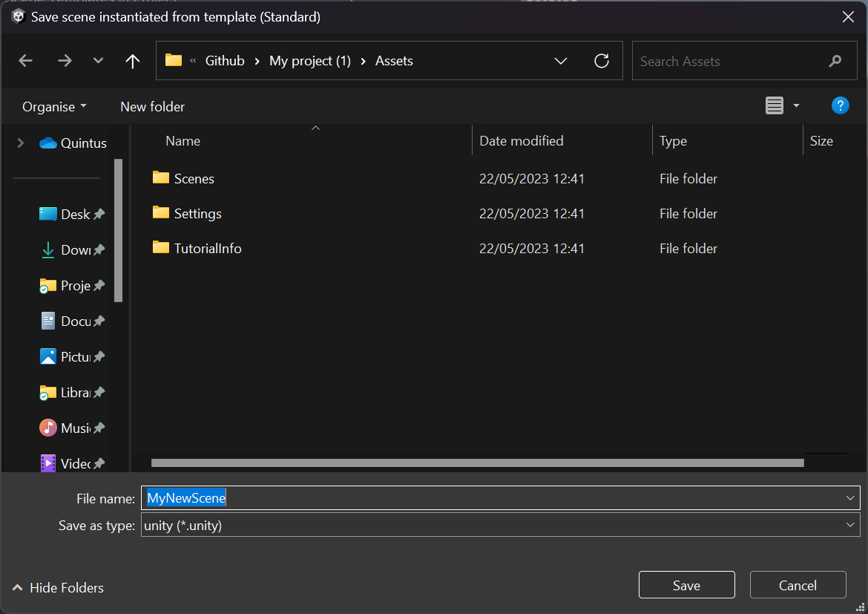Refresh the Assets folder listing
Viewport: 868px width, 614px height.
tap(602, 61)
